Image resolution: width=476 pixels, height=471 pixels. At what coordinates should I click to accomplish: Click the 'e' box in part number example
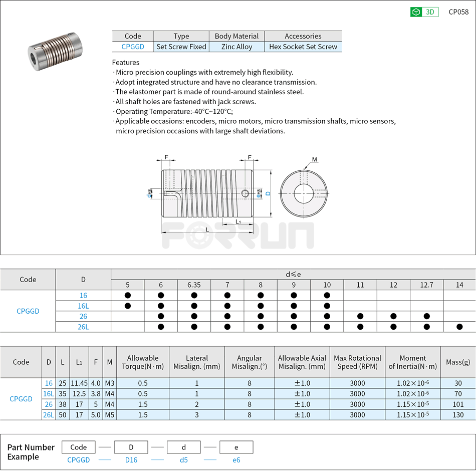click(x=236, y=447)
